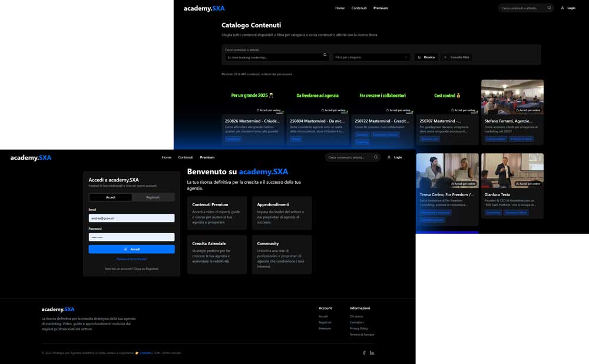Click the Email input field
The width and height of the screenshot is (589, 364).
click(131, 218)
